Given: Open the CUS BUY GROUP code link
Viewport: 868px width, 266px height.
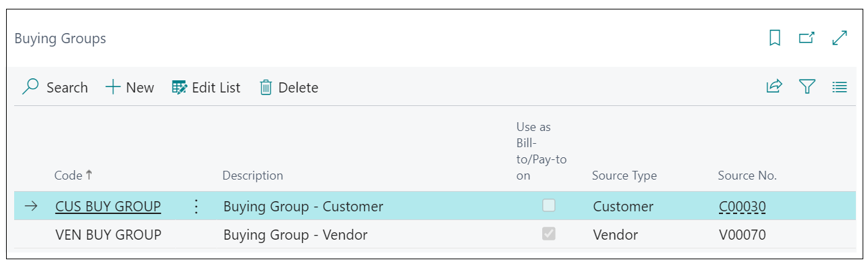Looking at the screenshot, I should point(108,207).
